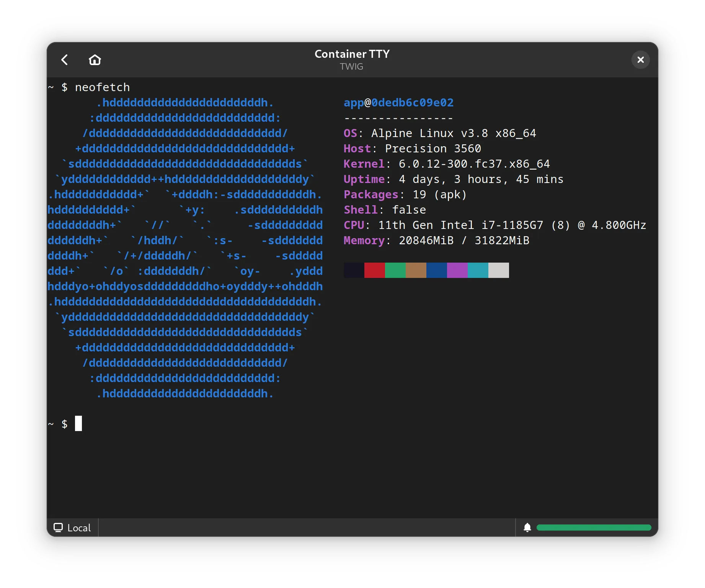Click the Kernel version line
The height and width of the screenshot is (588, 705).
pyautogui.click(x=446, y=164)
